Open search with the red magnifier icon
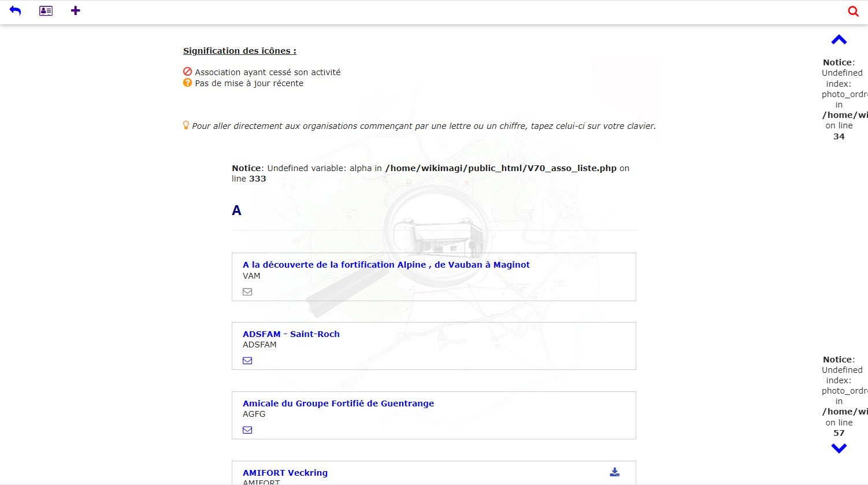868x485 pixels. click(853, 11)
